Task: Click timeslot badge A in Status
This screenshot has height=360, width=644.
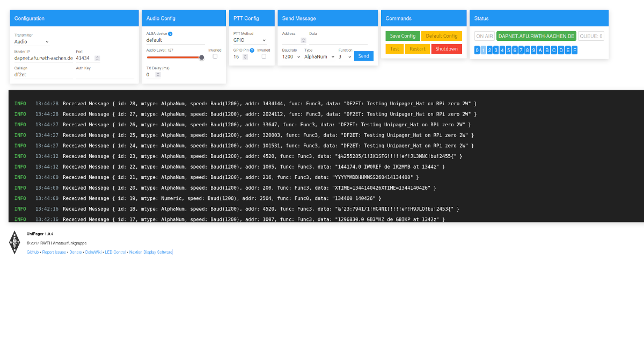Action: click(540, 50)
